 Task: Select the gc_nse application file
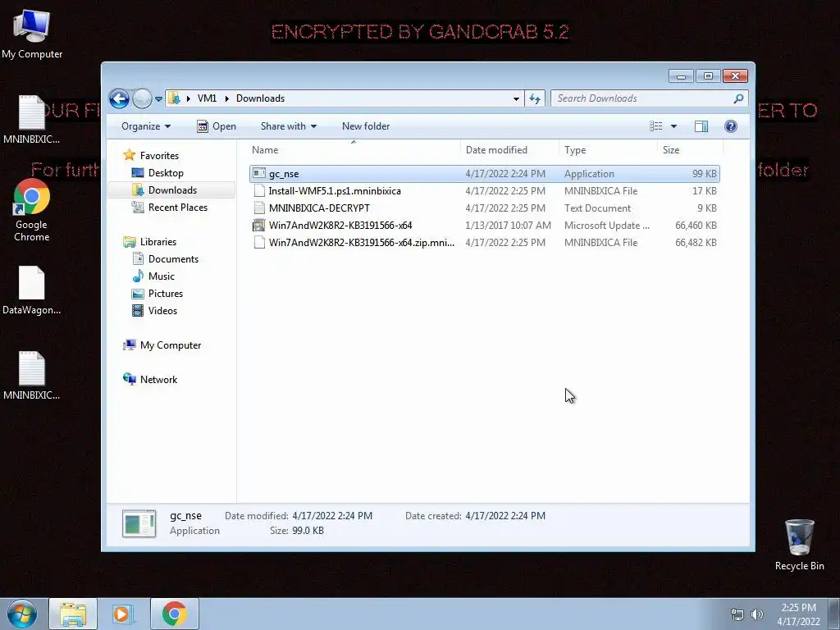pos(484,174)
